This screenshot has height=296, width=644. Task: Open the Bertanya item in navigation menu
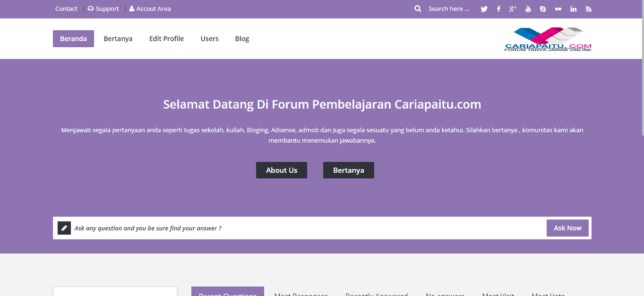coord(118,39)
